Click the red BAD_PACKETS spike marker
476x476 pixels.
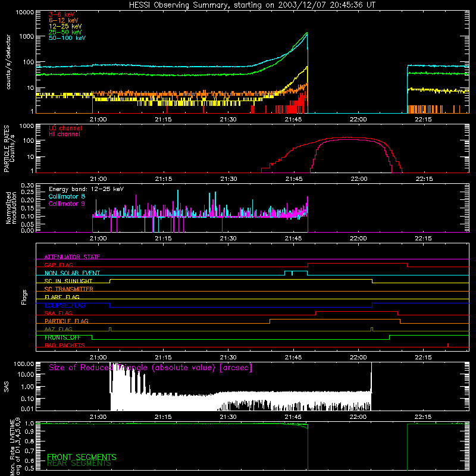pyautogui.click(x=448, y=345)
